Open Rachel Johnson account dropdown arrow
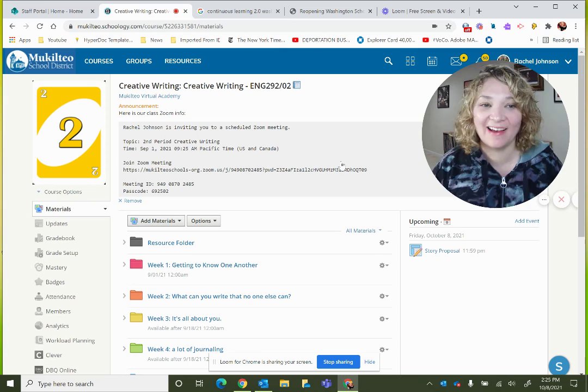 pyautogui.click(x=568, y=62)
